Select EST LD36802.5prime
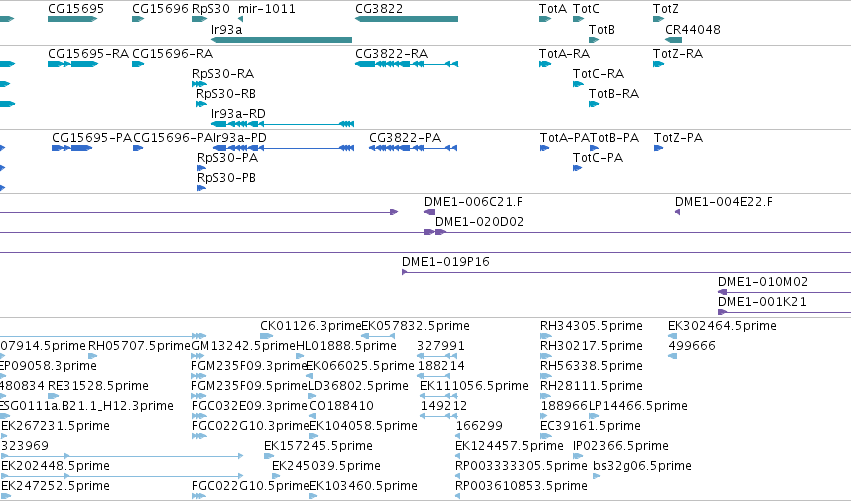Screen dimensions: 851x501 coord(358,386)
